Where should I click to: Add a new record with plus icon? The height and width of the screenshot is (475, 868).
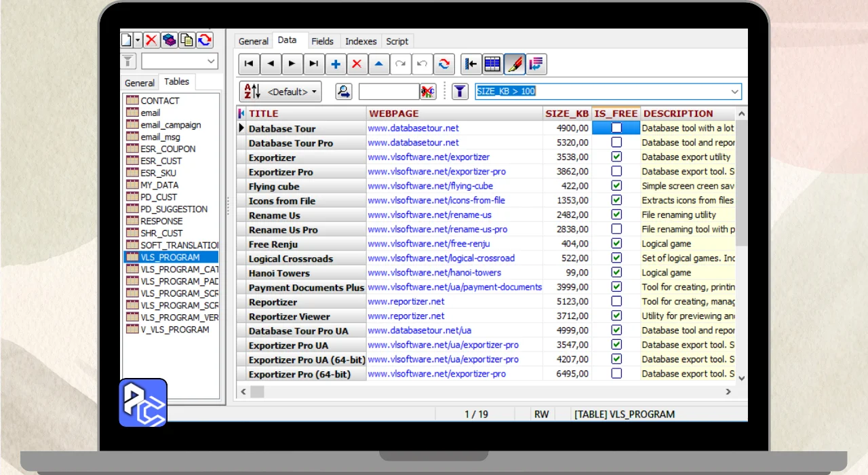pos(336,64)
